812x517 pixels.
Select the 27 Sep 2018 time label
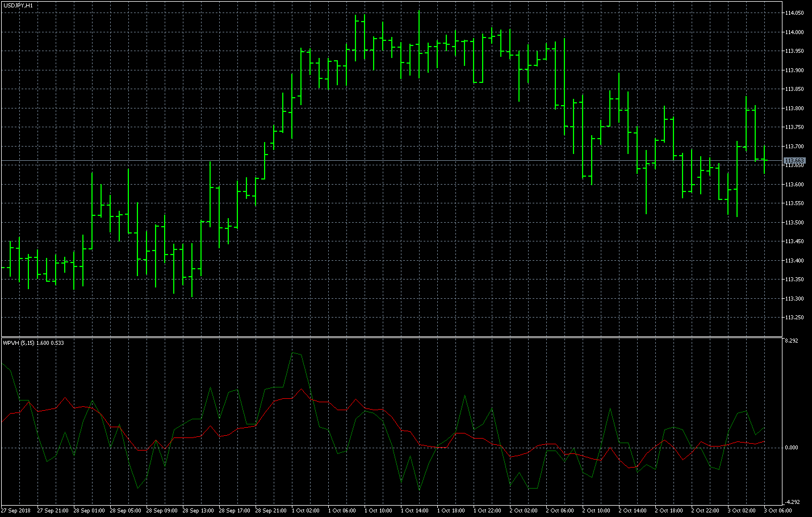click(x=16, y=511)
